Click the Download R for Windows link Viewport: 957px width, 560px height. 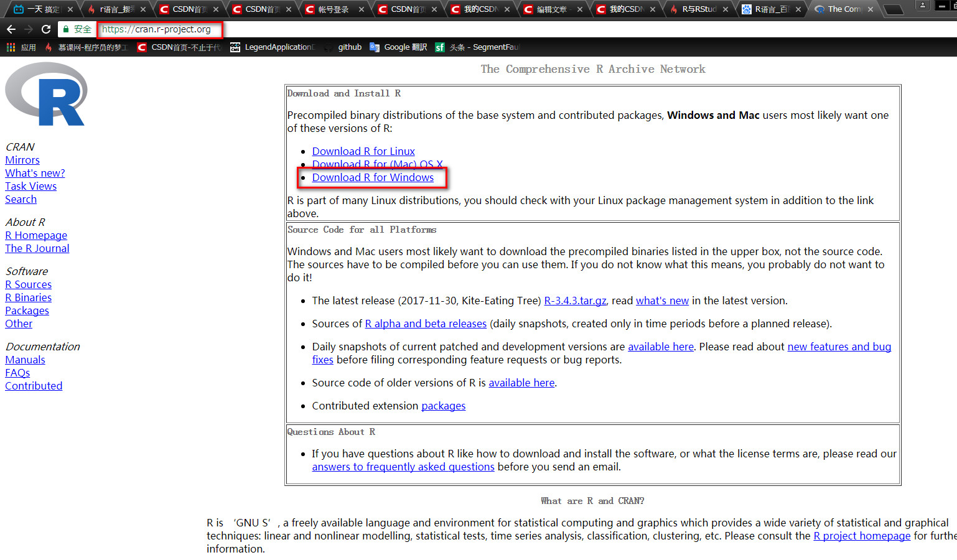pos(373,177)
